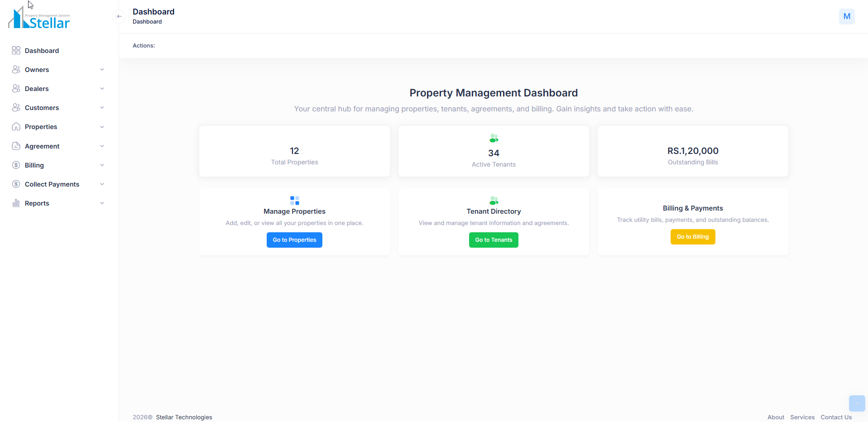
Task: Collapse sidebar using the arrow toggle
Action: pyautogui.click(x=119, y=17)
